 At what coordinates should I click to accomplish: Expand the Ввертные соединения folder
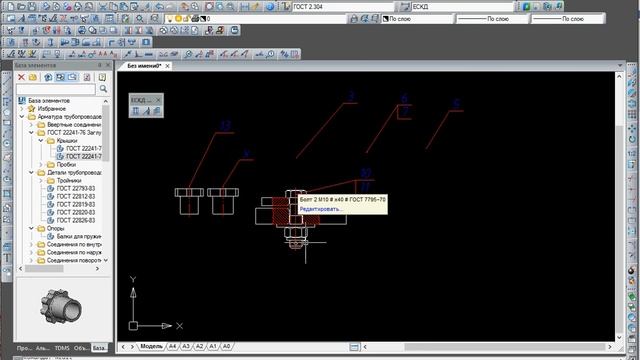tap(31, 124)
